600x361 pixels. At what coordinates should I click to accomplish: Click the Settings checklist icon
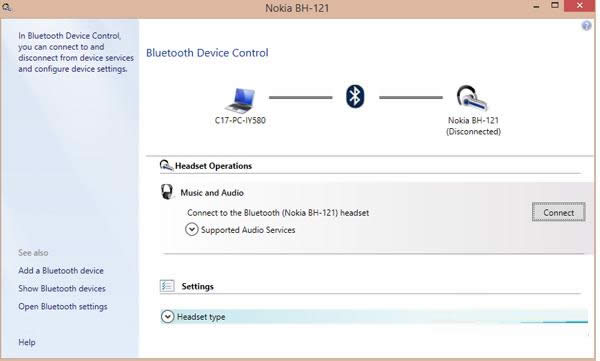point(167,286)
